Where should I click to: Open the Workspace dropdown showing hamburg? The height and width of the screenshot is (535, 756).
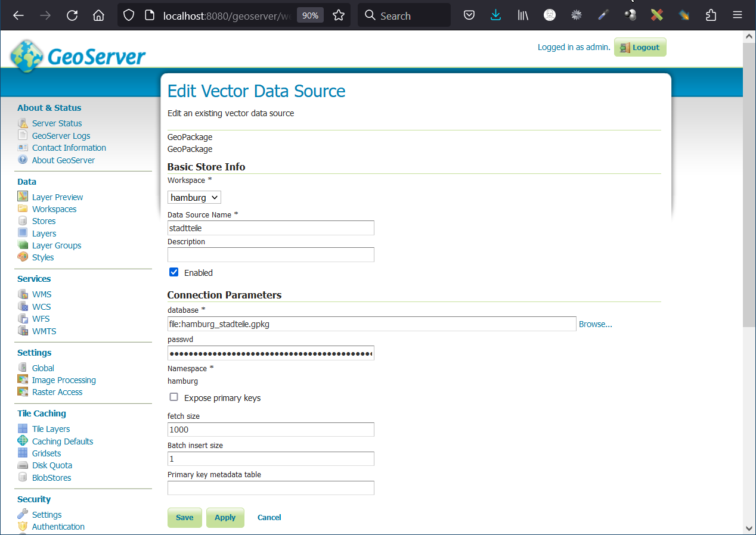[x=194, y=197]
